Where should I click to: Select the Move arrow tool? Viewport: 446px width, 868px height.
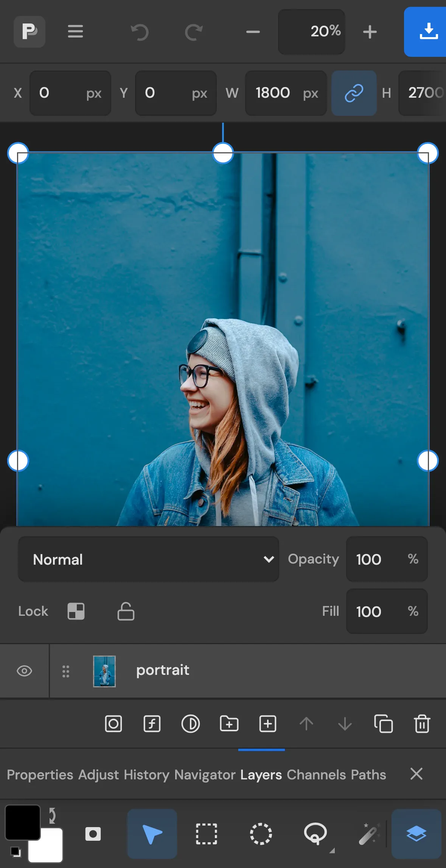[x=152, y=834]
